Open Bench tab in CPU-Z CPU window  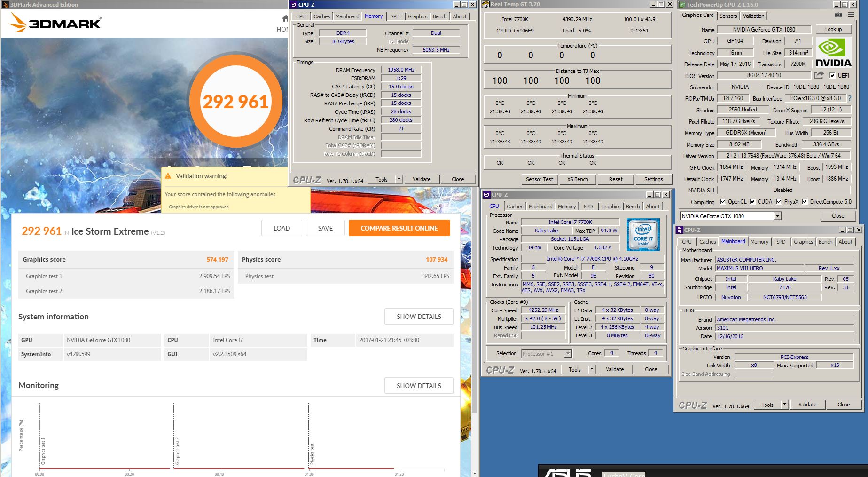633,207
